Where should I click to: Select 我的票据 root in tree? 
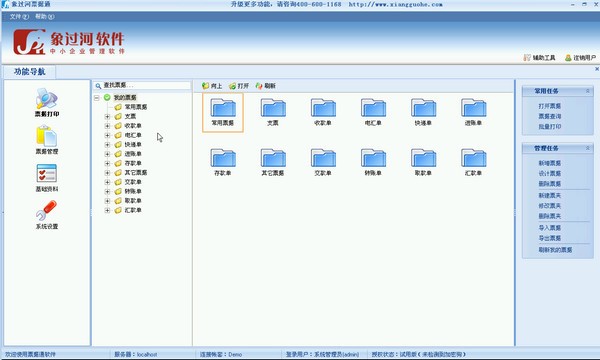[125, 98]
